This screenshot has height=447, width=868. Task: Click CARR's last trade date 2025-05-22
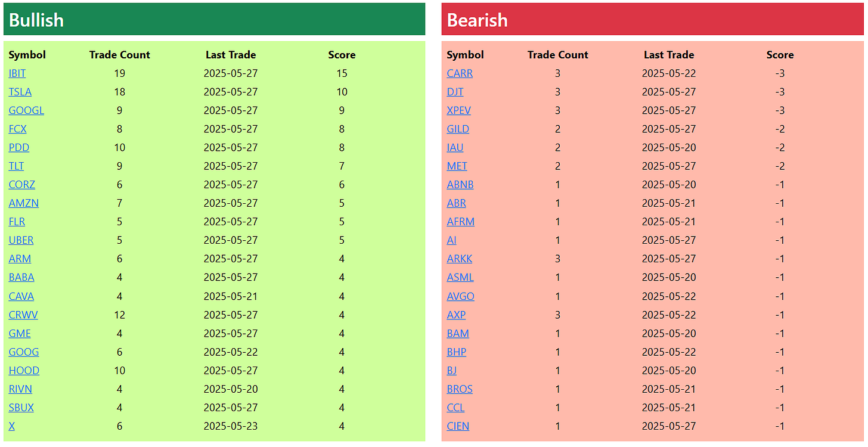669,73
